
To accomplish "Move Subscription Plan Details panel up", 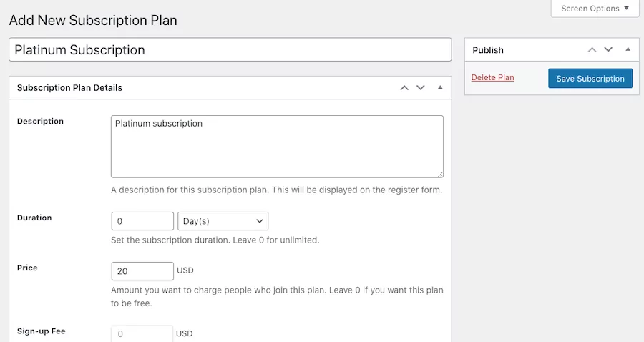I will (x=404, y=88).
